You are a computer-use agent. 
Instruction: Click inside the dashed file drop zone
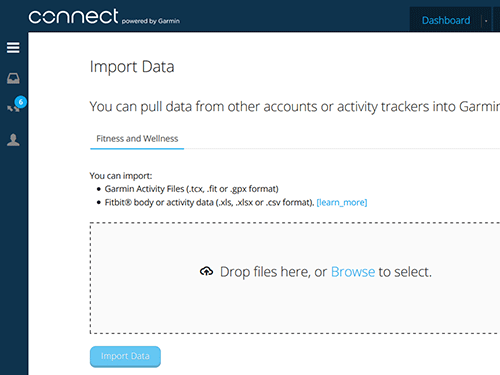pos(295,278)
